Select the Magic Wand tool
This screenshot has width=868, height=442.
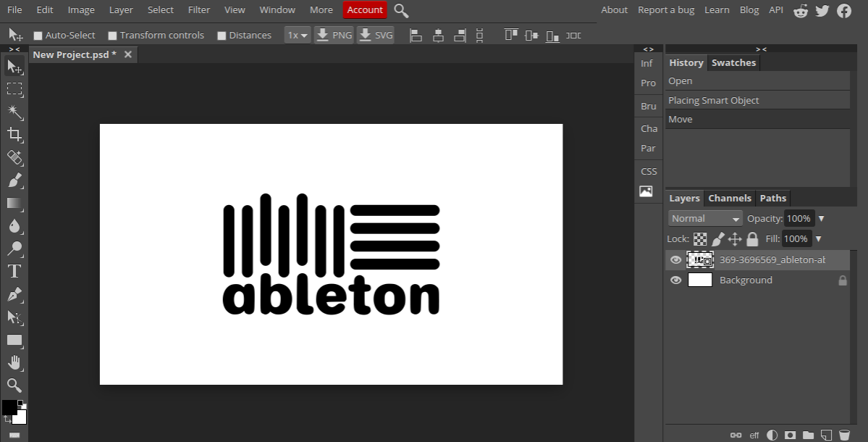pos(14,112)
